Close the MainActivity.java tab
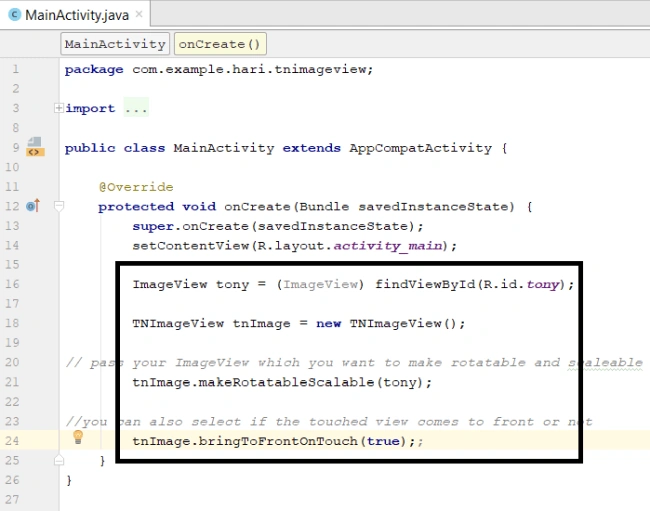Screen dimensions: 650x511 [139, 15]
